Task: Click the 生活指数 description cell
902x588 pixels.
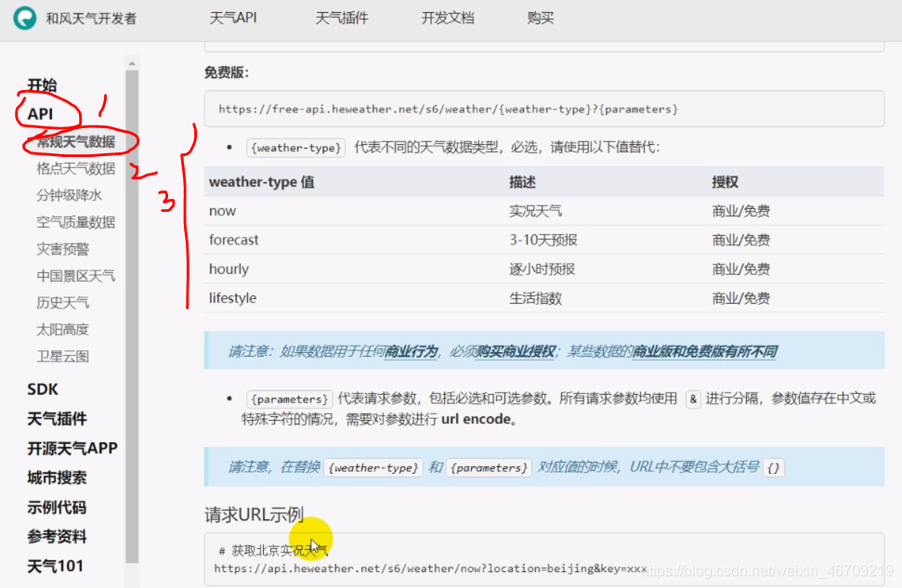Action: [536, 298]
